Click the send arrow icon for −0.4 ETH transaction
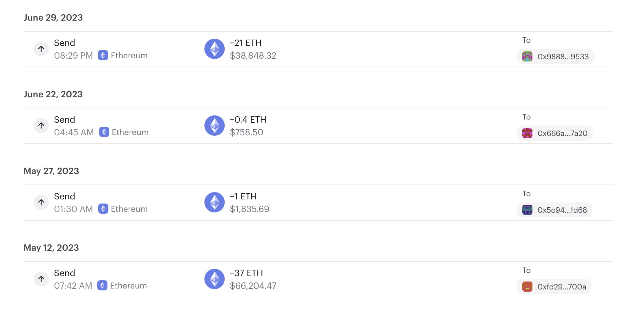This screenshot has width=644, height=324. (x=41, y=126)
